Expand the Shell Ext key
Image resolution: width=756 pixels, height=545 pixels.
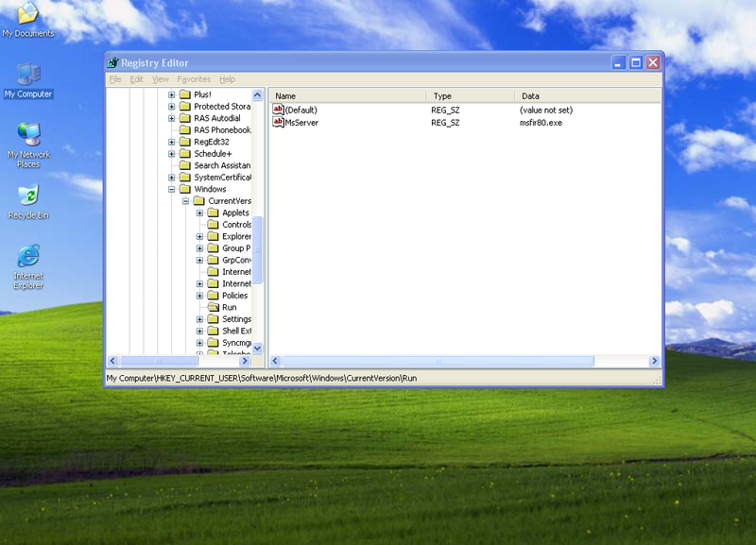pyautogui.click(x=199, y=331)
